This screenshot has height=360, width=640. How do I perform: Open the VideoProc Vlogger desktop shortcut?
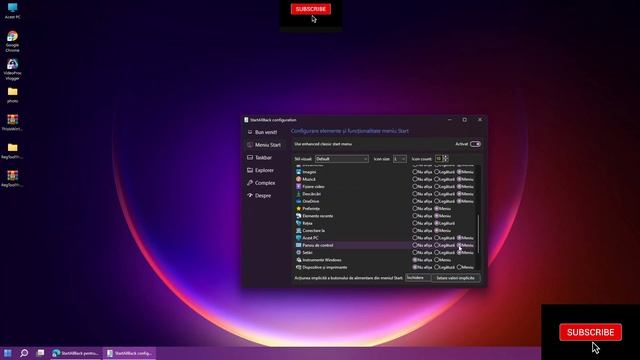coord(12,69)
